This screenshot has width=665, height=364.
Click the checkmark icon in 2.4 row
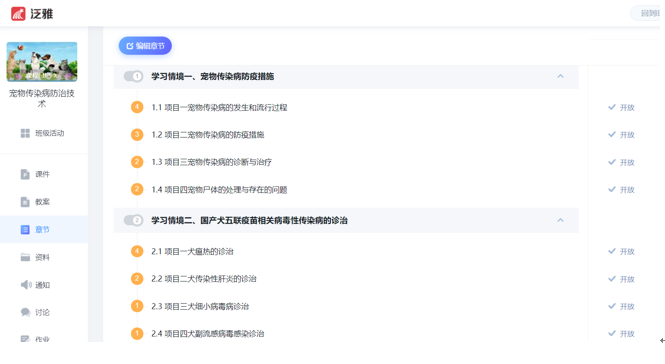coord(612,333)
